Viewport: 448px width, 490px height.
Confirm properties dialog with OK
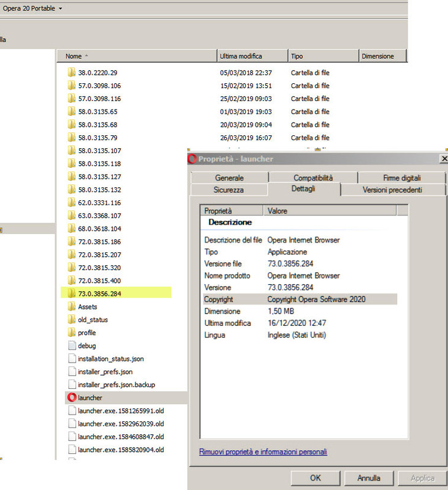point(315,478)
